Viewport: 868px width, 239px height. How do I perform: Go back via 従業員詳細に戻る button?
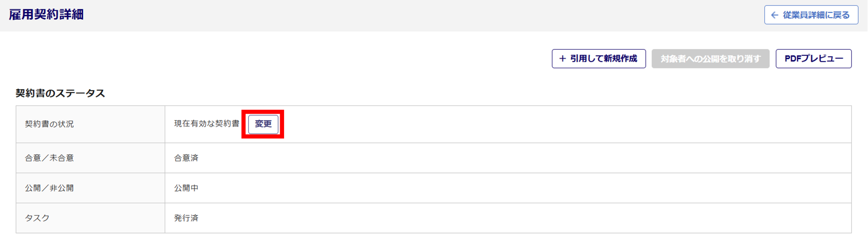tap(811, 15)
